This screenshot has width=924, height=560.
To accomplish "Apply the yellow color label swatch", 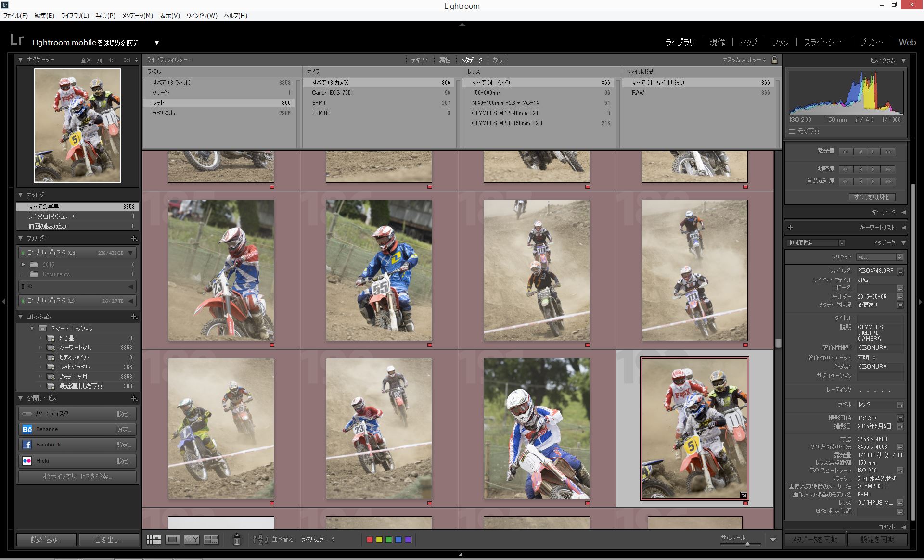I will 379,540.
